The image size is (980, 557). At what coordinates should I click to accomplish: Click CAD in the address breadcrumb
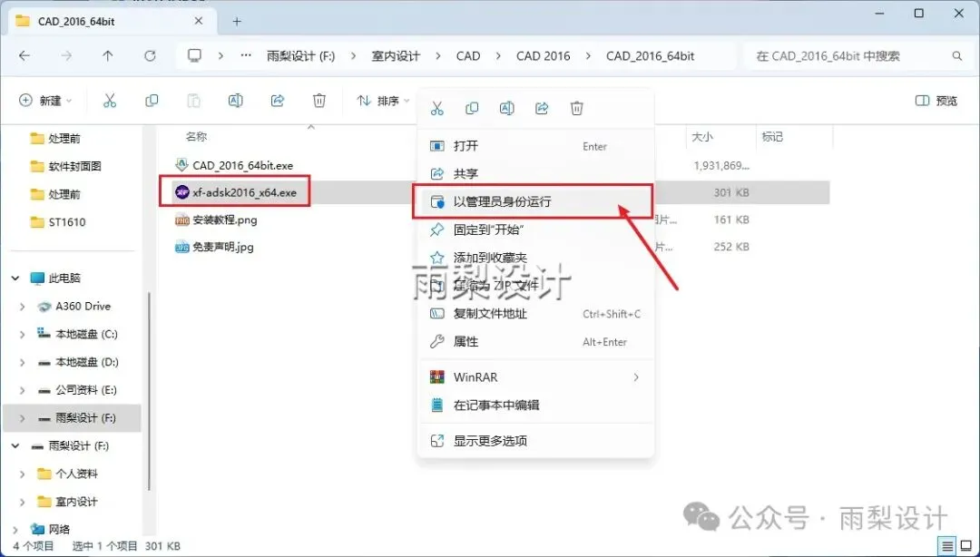coord(468,55)
